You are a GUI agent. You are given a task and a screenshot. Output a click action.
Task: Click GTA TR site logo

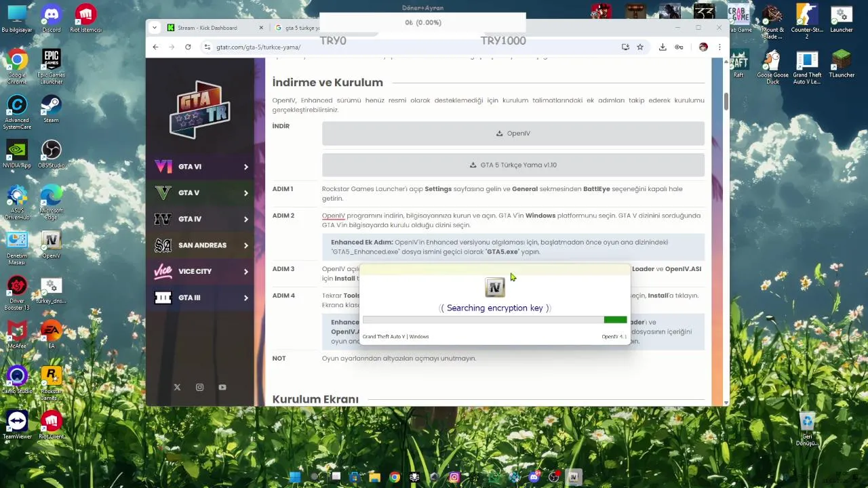tap(199, 109)
